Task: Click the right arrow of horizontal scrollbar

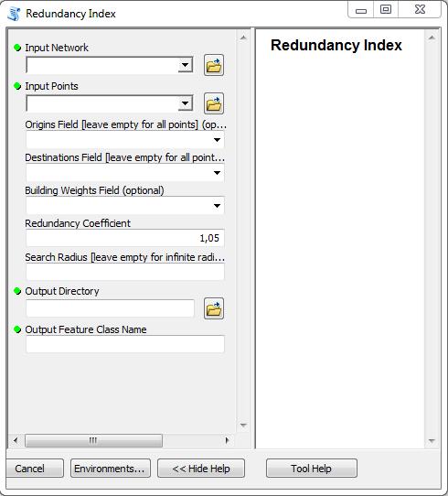Action: 227,440
